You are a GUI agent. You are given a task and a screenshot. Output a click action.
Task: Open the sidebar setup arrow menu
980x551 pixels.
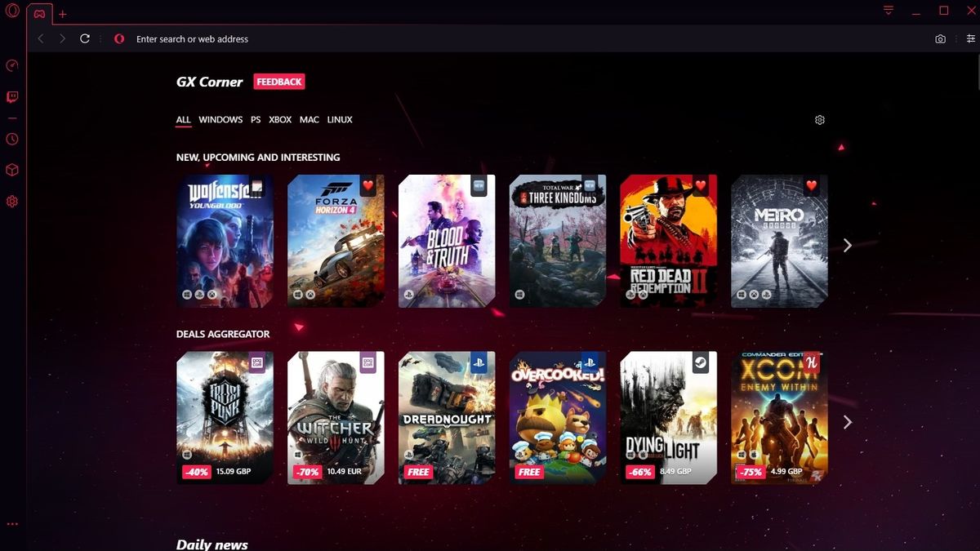[x=11, y=524]
